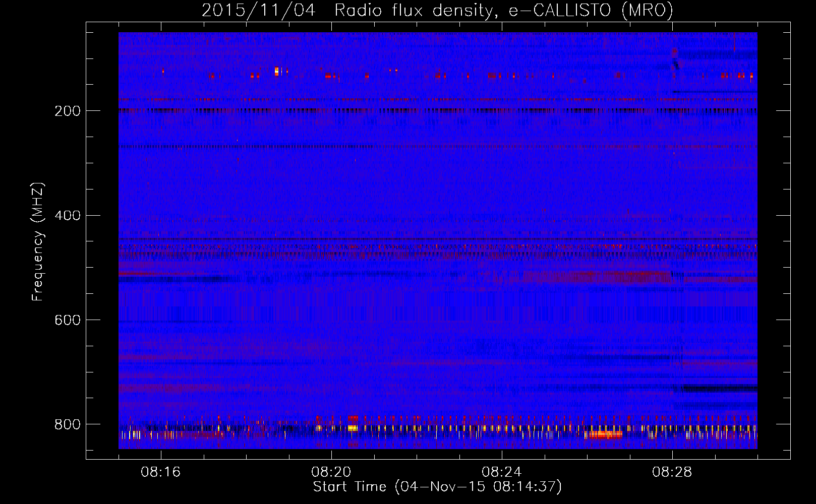The image size is (816, 504).
Task: Select the 200 frequency tick label
Action: 67,111
